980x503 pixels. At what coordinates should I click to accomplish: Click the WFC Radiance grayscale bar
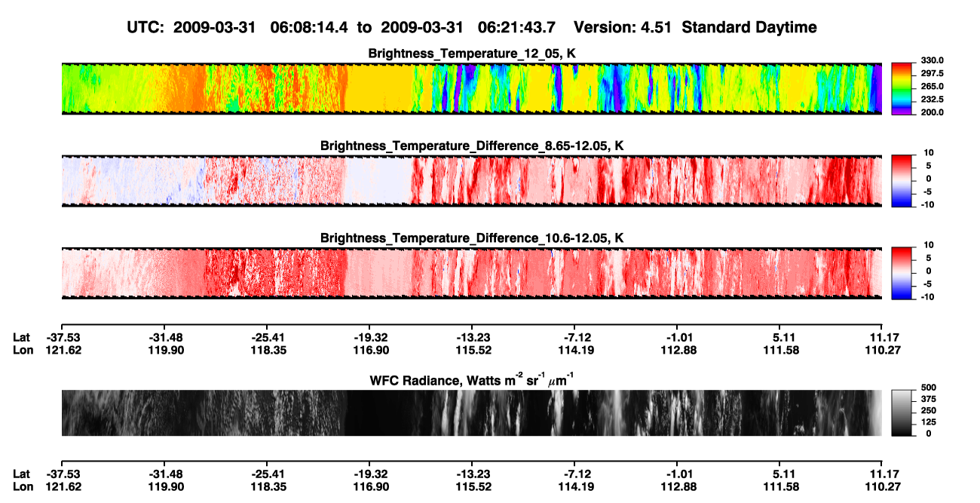click(902, 413)
